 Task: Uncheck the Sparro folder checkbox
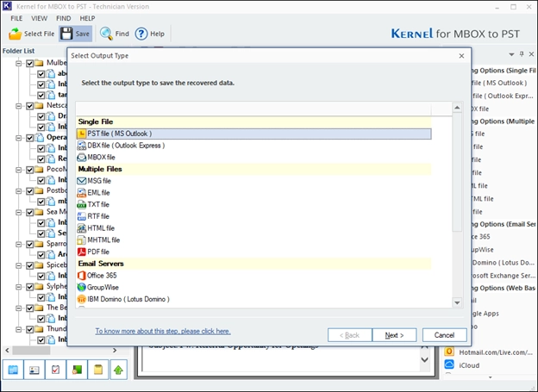[30, 244]
